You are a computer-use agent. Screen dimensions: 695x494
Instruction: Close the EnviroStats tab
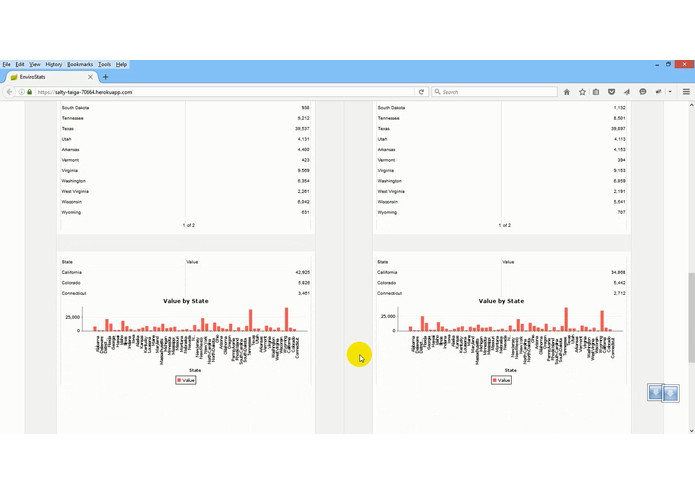pyautogui.click(x=90, y=77)
